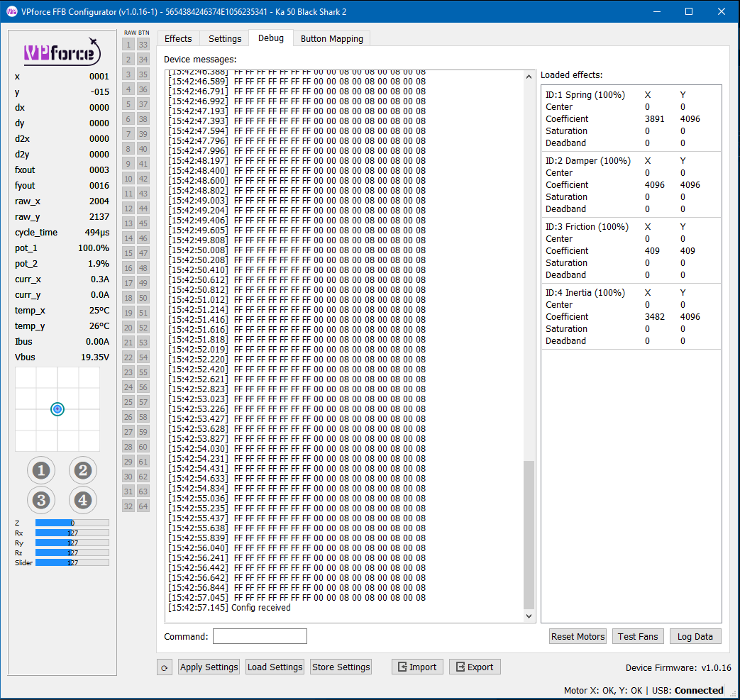This screenshot has width=740, height=700.
Task: Click Spring X coefficient value 3891
Action: pyautogui.click(x=655, y=119)
